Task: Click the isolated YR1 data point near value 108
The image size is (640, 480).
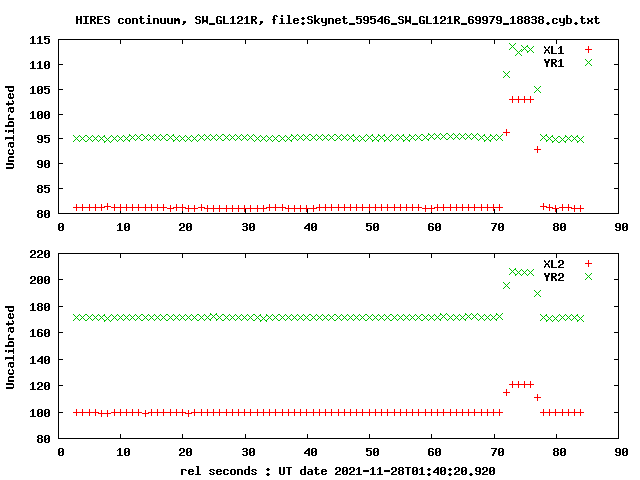Action: point(507,74)
